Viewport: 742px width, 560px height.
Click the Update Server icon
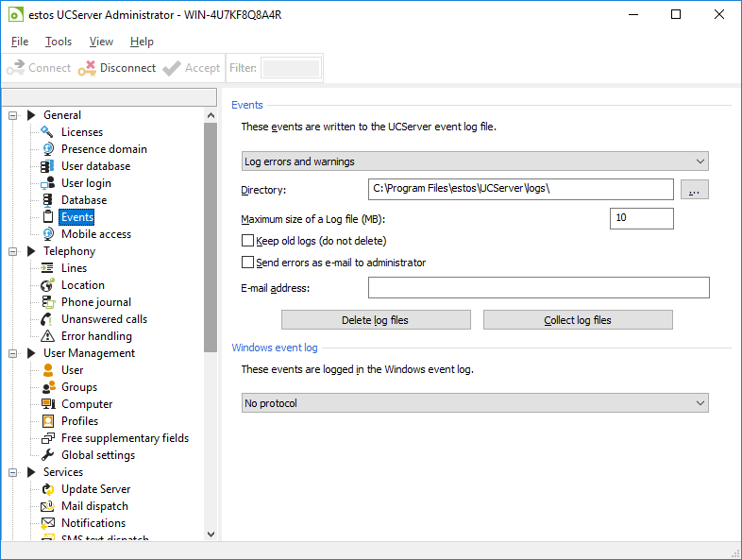[47, 489]
